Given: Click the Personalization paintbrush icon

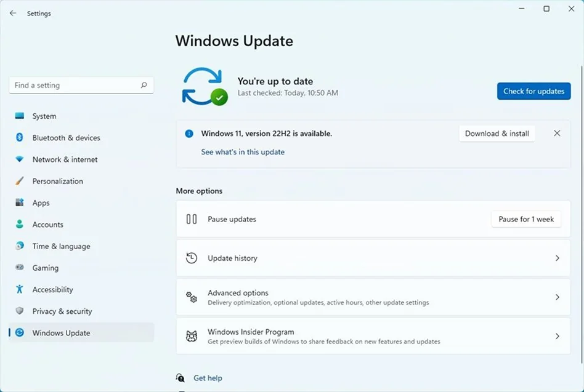Looking at the screenshot, I should [x=20, y=181].
